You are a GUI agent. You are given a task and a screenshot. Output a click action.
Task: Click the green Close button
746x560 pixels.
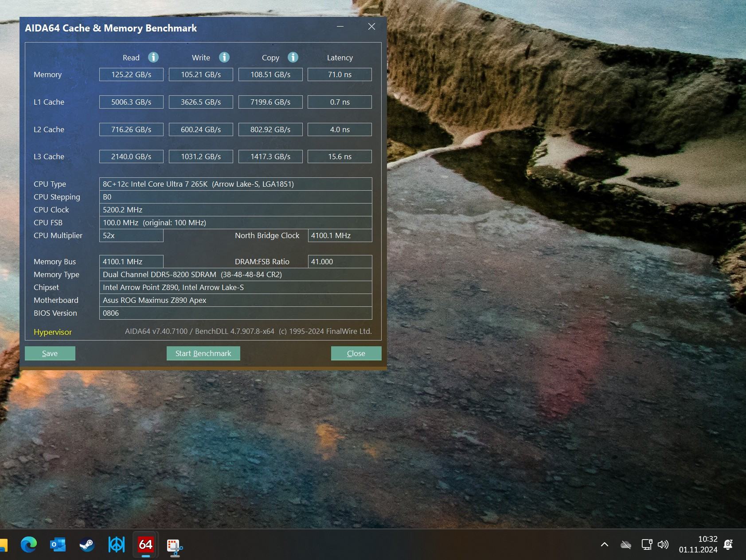(356, 353)
